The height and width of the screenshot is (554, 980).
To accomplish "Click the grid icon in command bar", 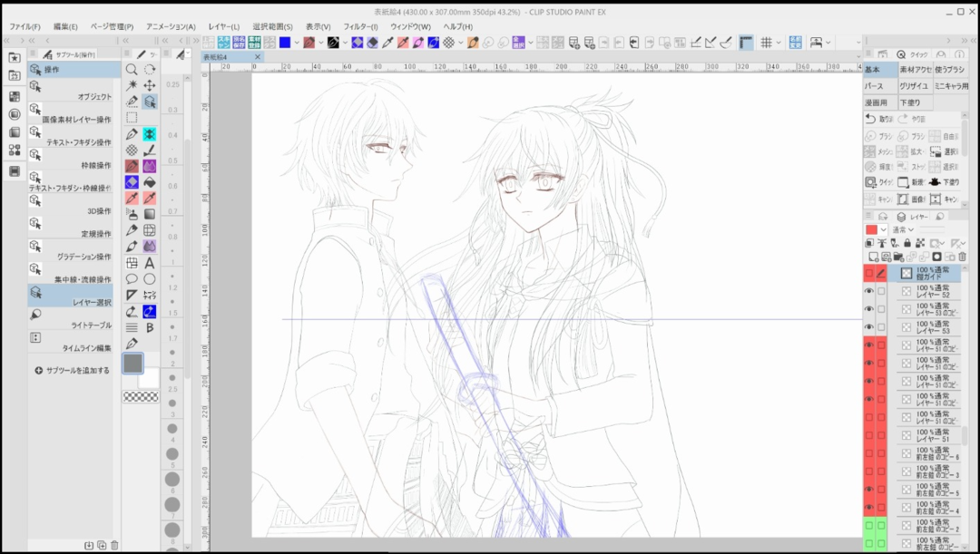I will (767, 43).
